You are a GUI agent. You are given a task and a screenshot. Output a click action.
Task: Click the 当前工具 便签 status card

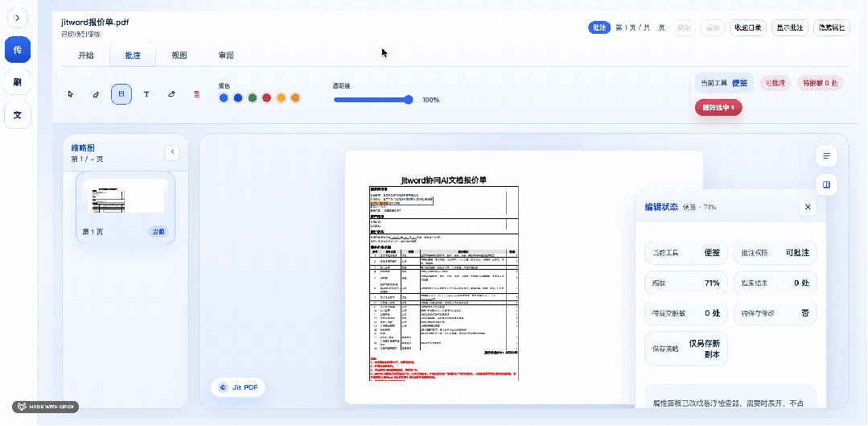click(686, 253)
